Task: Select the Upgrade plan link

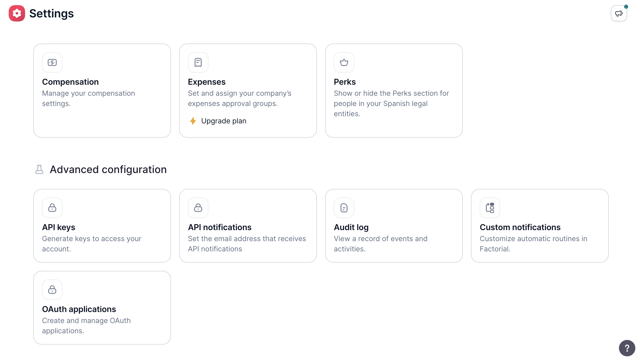Action: tap(224, 121)
